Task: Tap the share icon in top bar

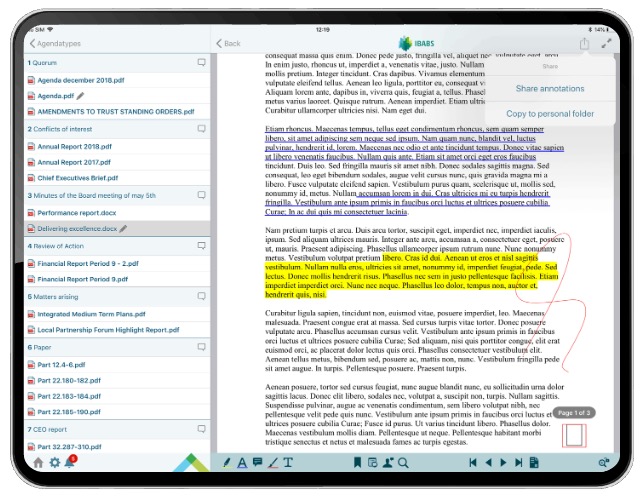Action: (585, 43)
